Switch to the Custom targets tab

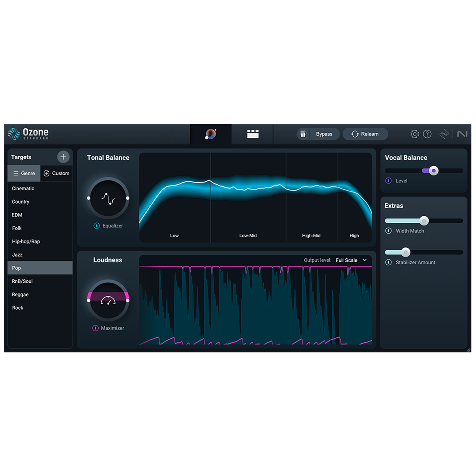[x=57, y=173]
